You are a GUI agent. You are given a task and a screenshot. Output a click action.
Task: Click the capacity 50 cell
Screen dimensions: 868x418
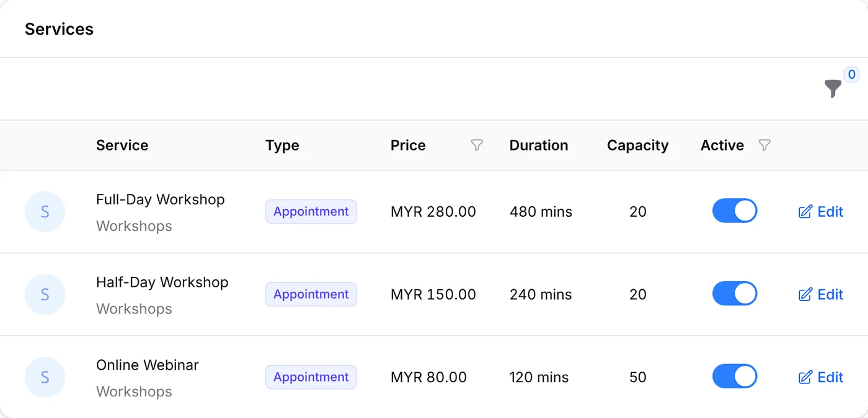638,377
